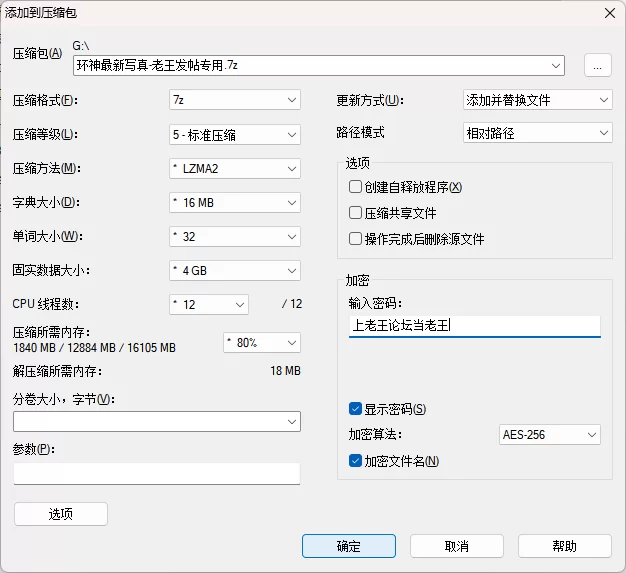Open the AES-256 encryption algorithm dropdown
Screen dimensions: 626x573
click(549, 435)
